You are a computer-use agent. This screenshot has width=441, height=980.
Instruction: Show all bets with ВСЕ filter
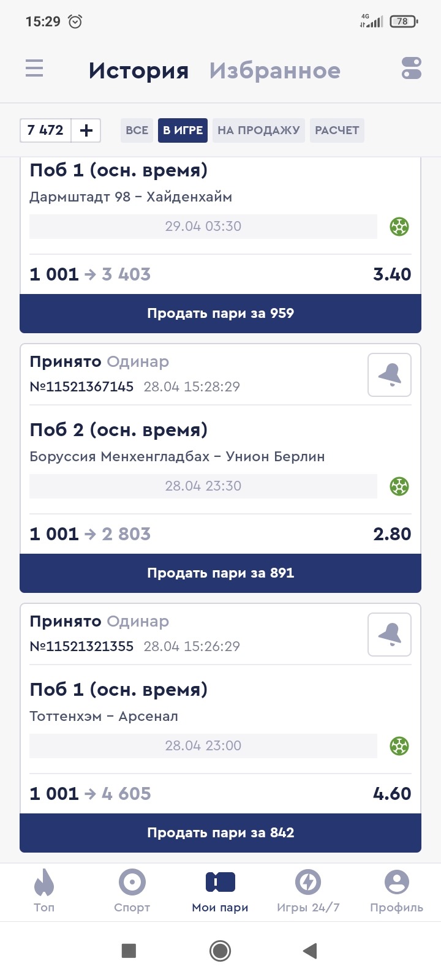137,130
